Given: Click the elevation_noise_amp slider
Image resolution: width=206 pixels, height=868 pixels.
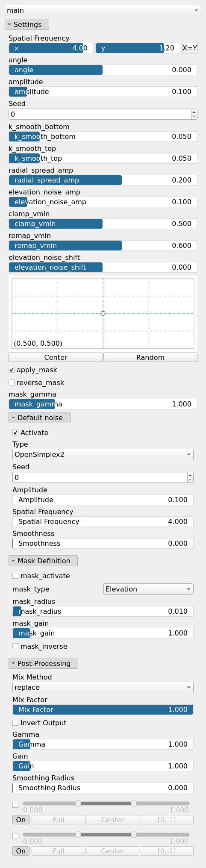Looking at the screenshot, I should [x=103, y=202].
